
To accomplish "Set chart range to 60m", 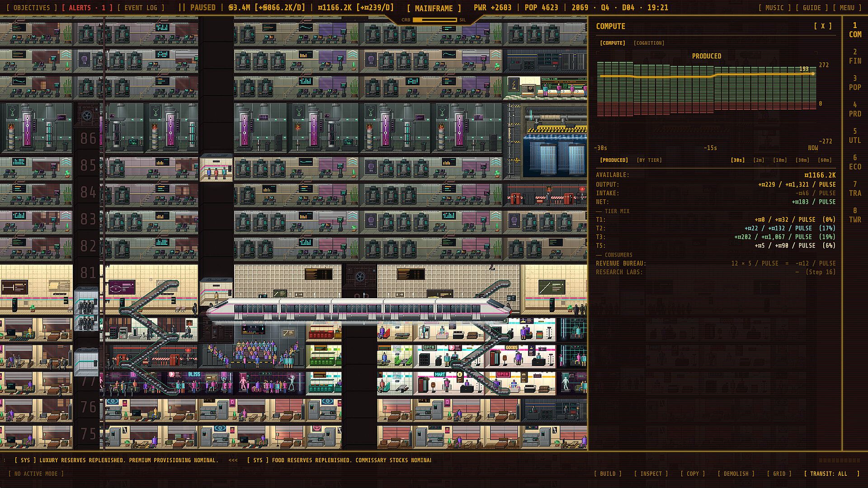I will (x=825, y=160).
